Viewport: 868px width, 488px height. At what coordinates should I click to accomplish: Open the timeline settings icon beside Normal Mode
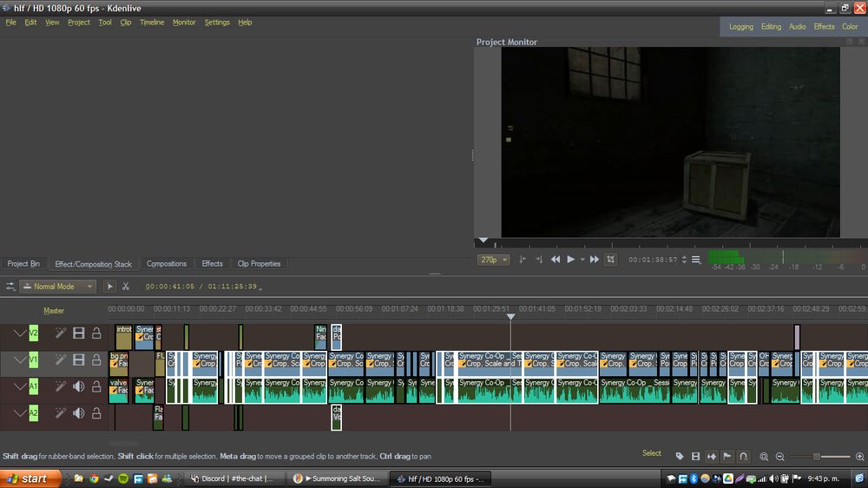click(x=10, y=287)
